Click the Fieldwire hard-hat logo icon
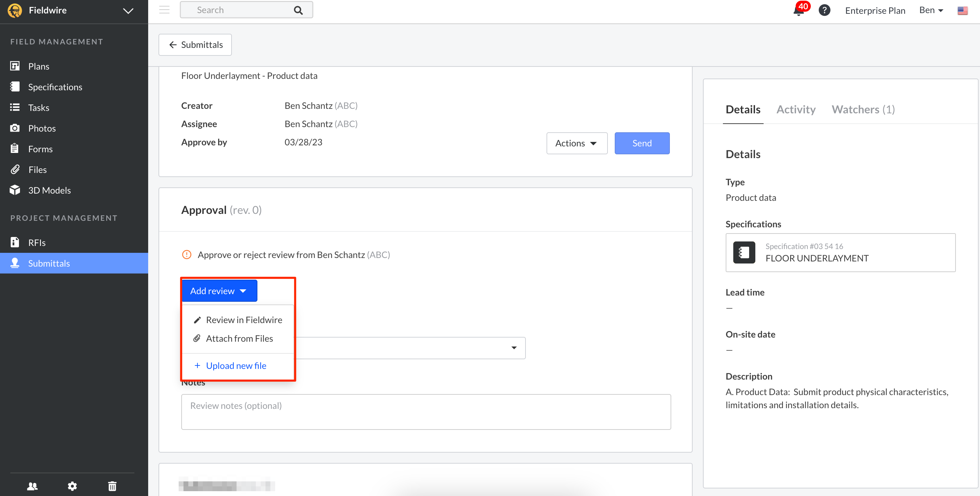This screenshot has height=496, width=980. point(15,10)
